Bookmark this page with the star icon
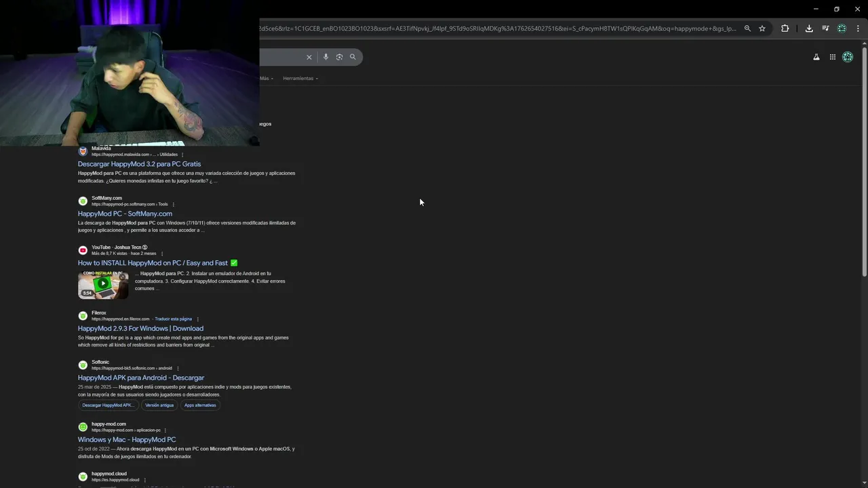 (762, 28)
